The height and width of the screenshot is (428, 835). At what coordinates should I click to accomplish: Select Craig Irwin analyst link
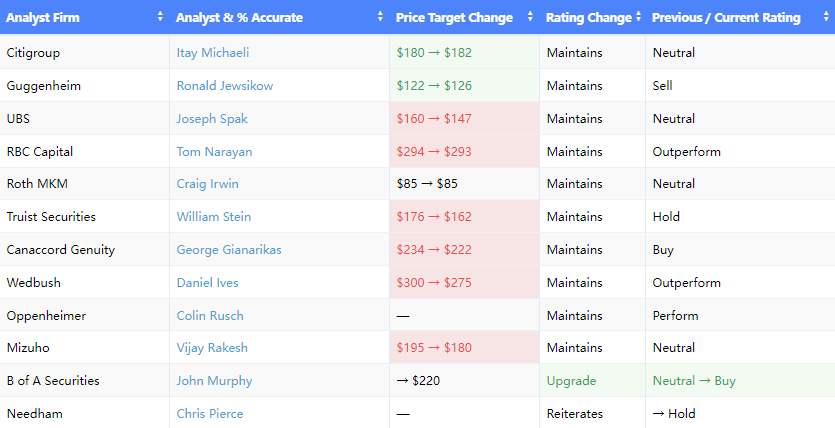click(207, 184)
